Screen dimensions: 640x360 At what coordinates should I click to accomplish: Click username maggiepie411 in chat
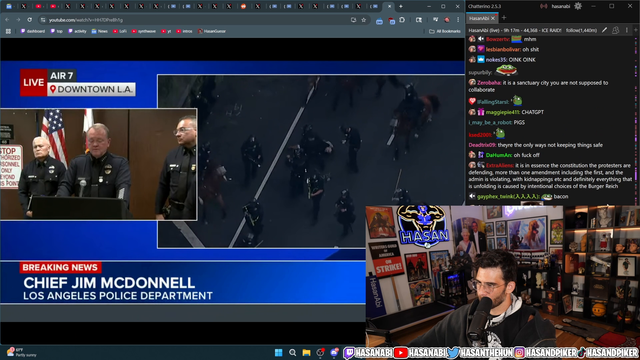(502, 112)
